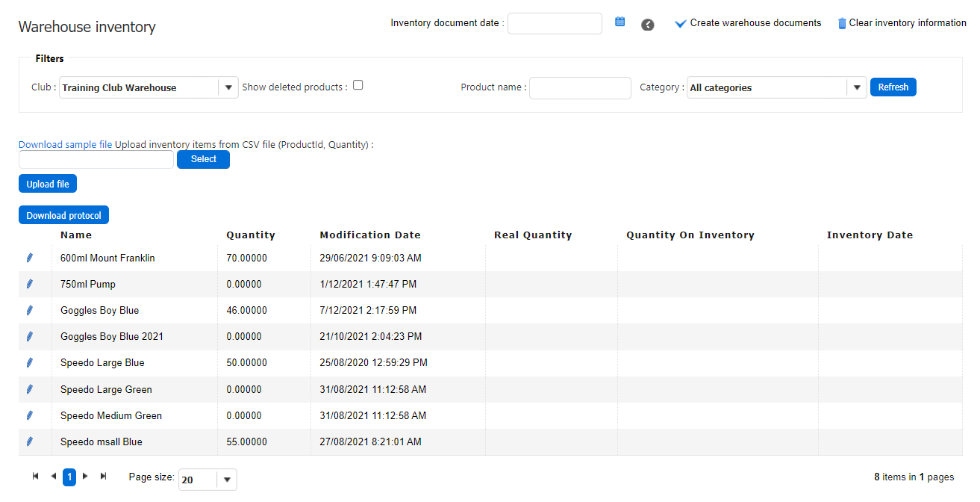This screenshot has height=502, width=980.
Task: Expand the Club dropdown list
Action: [x=228, y=87]
